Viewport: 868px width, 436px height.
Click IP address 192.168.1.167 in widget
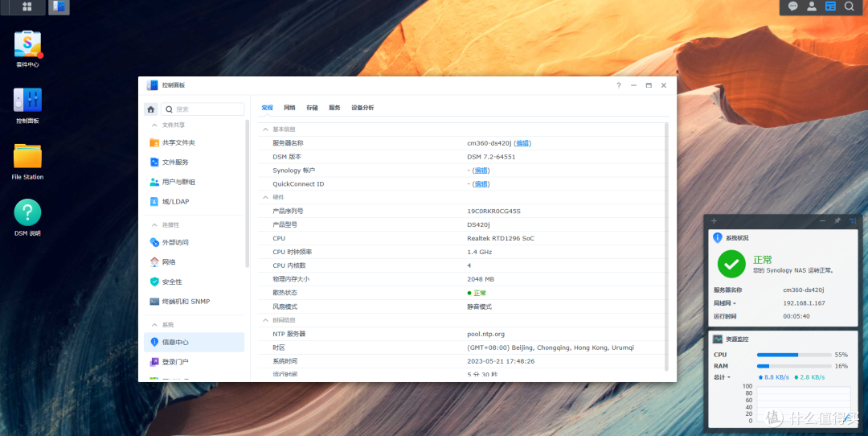pos(804,303)
